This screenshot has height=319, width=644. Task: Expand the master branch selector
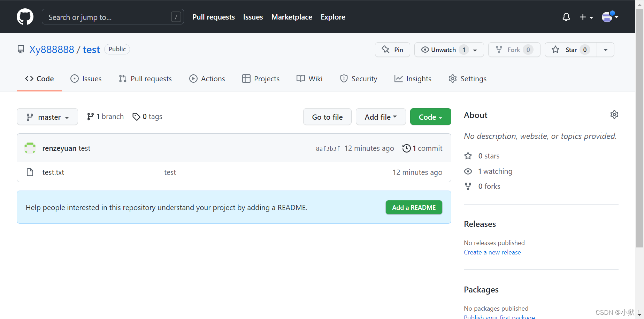[47, 117]
